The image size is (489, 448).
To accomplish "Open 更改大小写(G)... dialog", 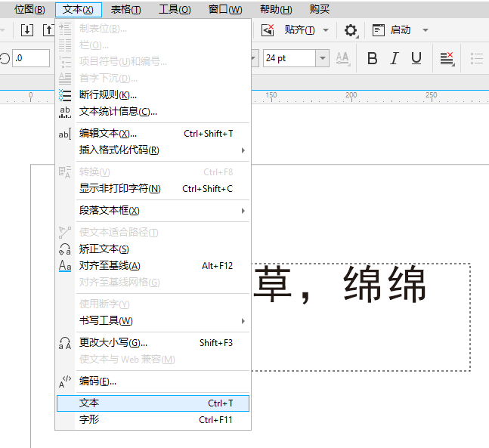I will (x=153, y=343).
